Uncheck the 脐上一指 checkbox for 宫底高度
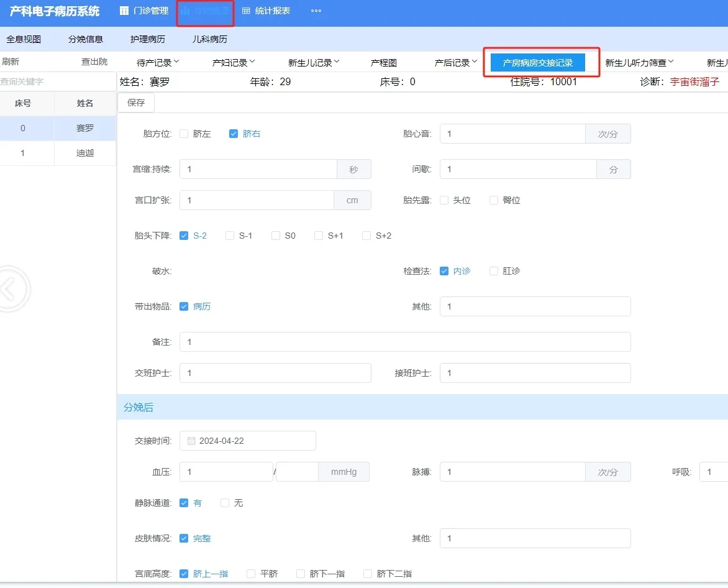The height and width of the screenshot is (588, 728). 184,574
